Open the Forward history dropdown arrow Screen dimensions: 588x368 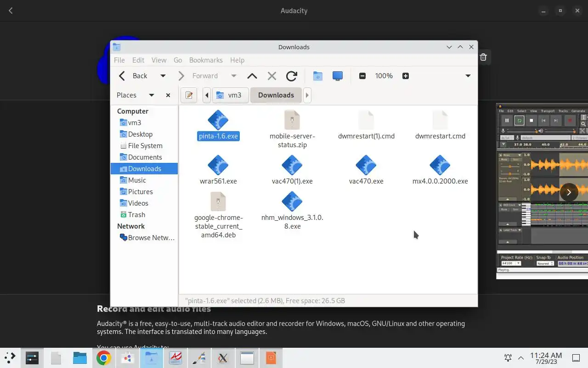point(233,76)
